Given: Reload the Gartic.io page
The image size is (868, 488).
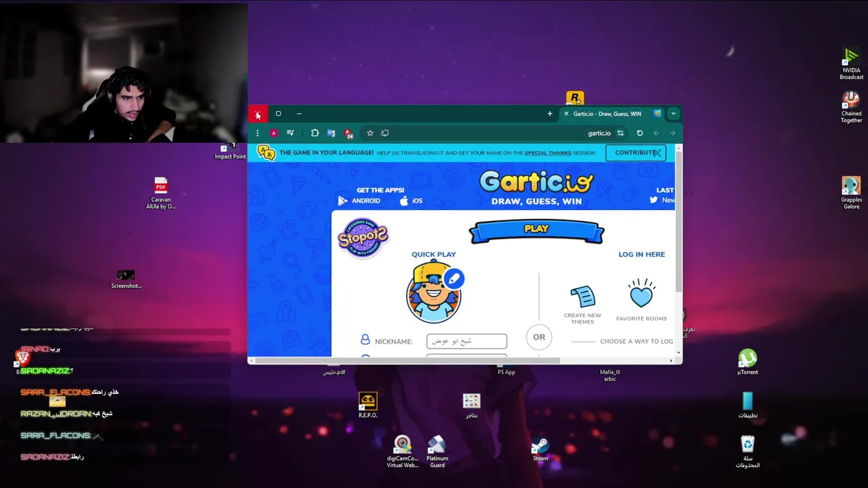Looking at the screenshot, I should tap(639, 133).
